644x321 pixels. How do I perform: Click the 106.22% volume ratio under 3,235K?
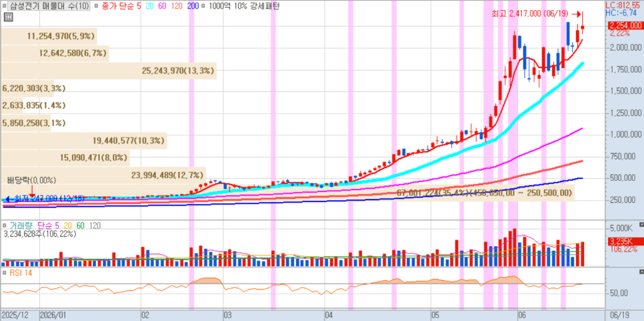[623, 249]
